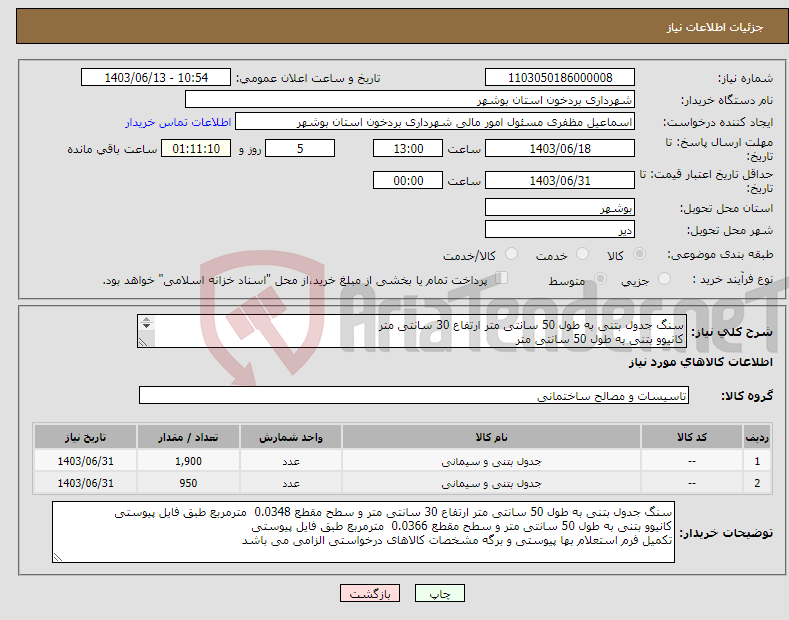Click price validity date field 1403/06/31
Screen dimensions: 789x620
coord(560,180)
